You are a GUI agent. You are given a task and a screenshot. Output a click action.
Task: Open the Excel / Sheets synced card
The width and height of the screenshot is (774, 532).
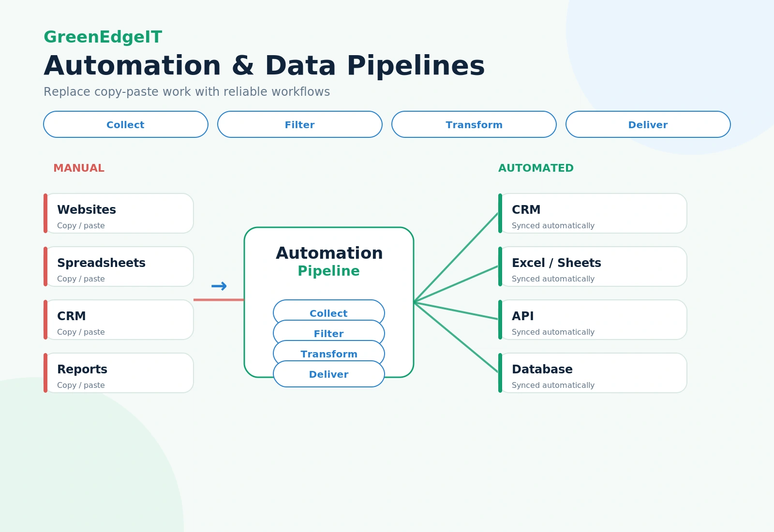click(593, 266)
